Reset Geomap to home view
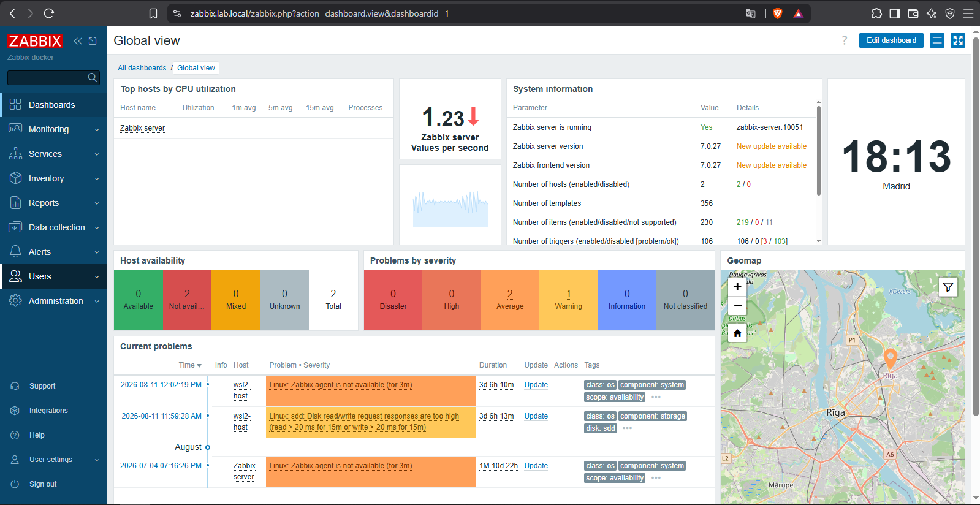The height and width of the screenshot is (505, 980). point(737,333)
